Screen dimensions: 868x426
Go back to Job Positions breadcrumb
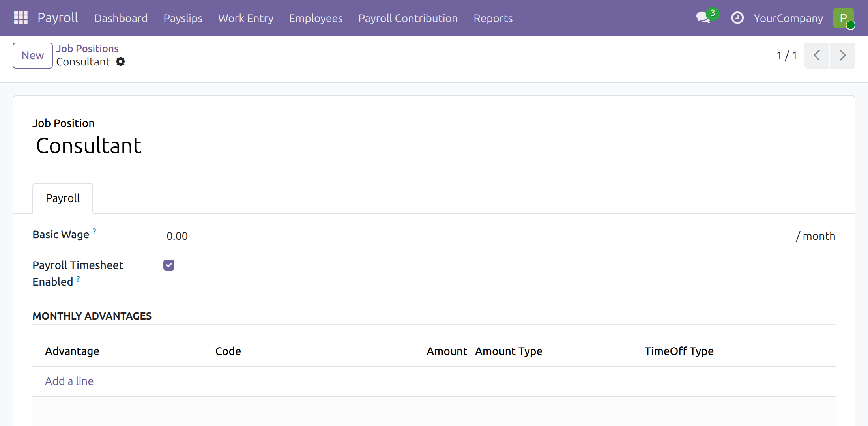click(87, 49)
